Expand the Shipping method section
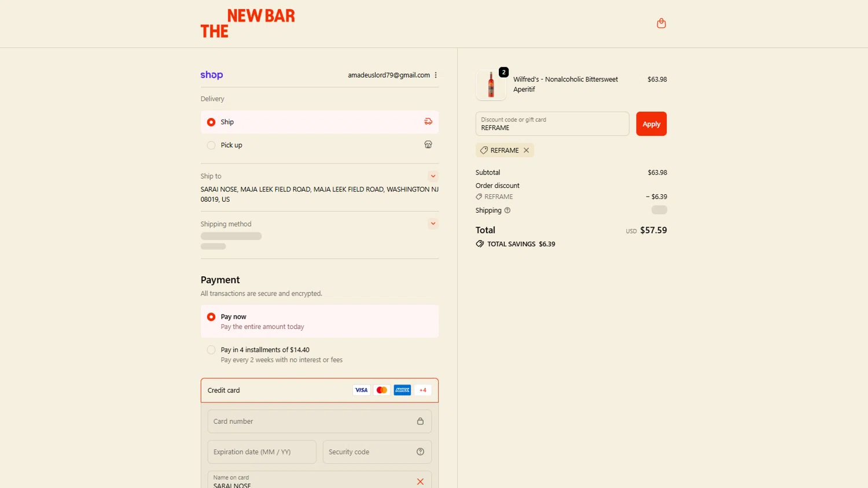Image resolution: width=868 pixels, height=488 pixels. pyautogui.click(x=433, y=224)
